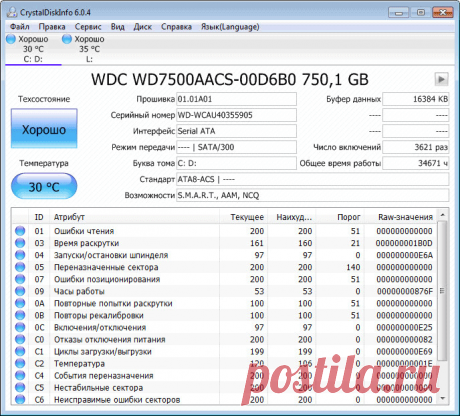The width and height of the screenshot is (460, 416).
Task: Click the Текущее column header
Action: coord(244,217)
